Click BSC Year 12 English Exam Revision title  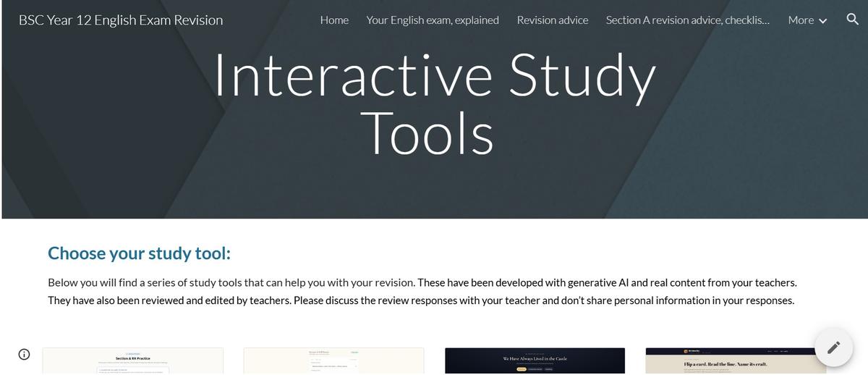tap(121, 20)
